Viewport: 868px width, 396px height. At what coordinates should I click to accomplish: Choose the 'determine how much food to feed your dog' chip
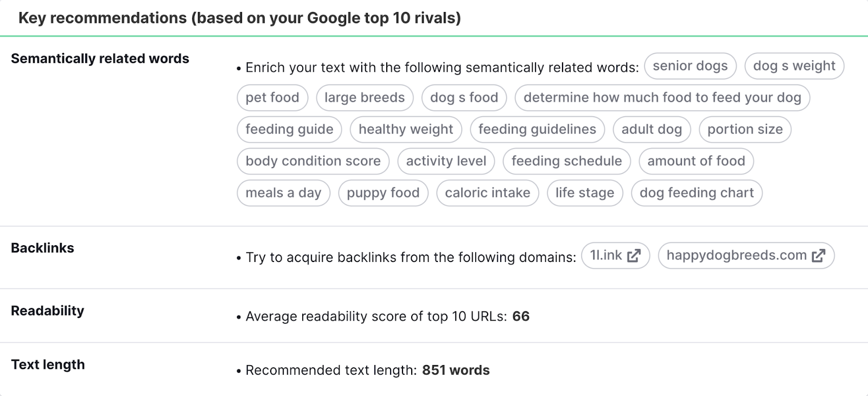click(662, 98)
